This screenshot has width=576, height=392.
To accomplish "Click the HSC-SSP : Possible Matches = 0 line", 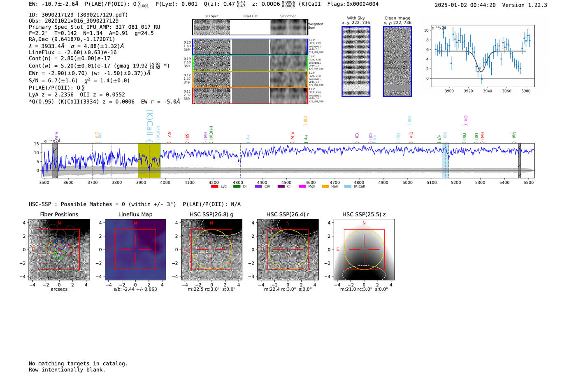I will pyautogui.click(x=102, y=204).
